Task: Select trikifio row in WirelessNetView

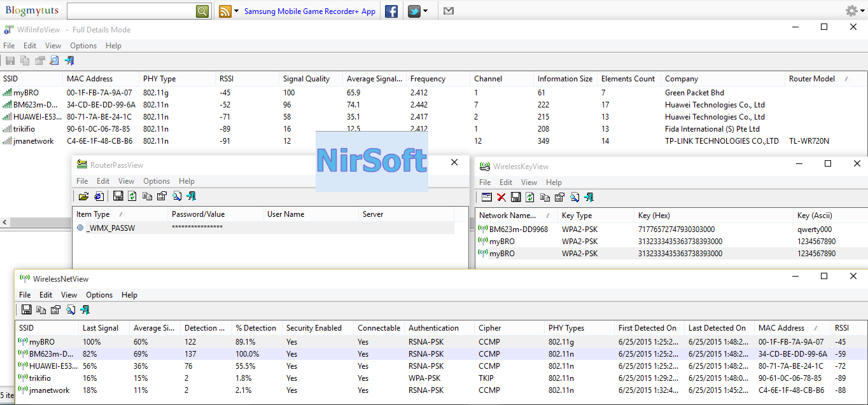Action: [x=440, y=378]
